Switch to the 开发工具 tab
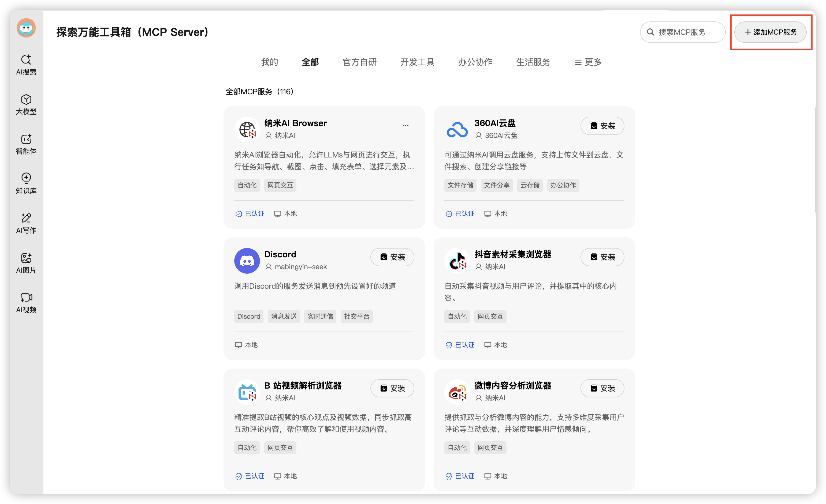The image size is (826, 504). 417,62
